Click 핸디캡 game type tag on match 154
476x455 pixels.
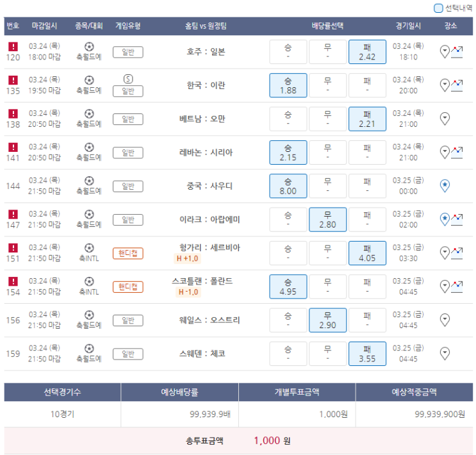tap(127, 286)
